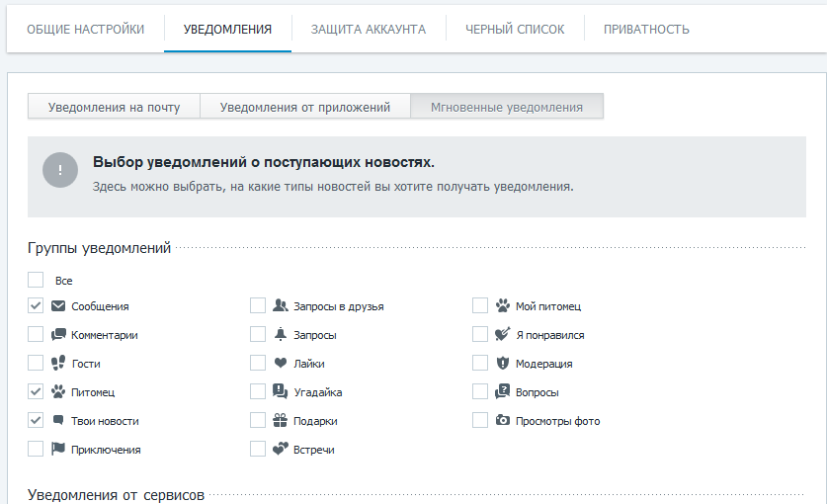Viewport: 827px width, 504px height.
Task: Click the Уведомления от сервисов heading
Action: click(116, 495)
